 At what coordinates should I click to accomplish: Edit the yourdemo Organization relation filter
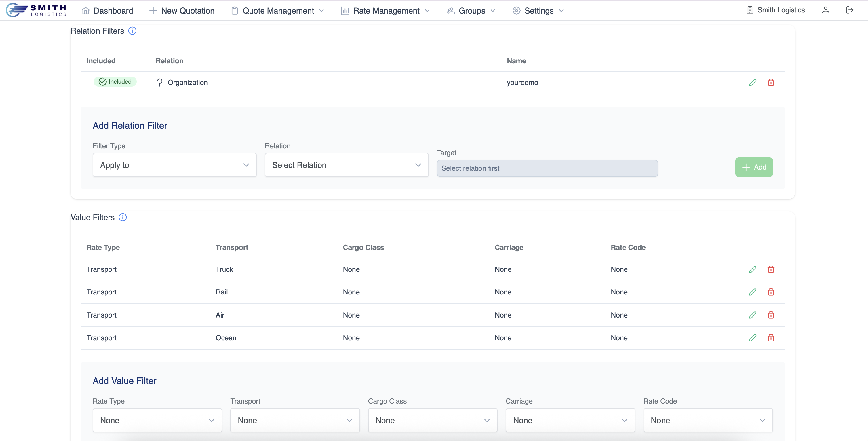(752, 83)
